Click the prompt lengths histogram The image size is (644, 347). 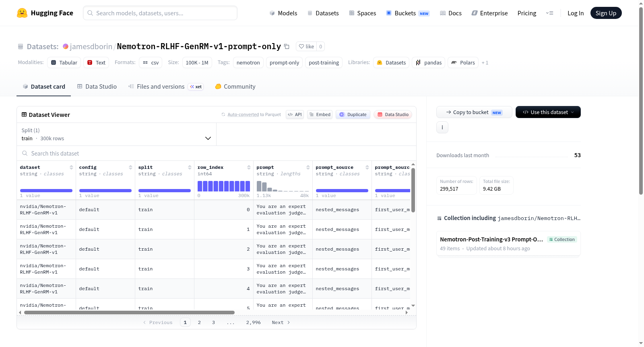pos(283,186)
